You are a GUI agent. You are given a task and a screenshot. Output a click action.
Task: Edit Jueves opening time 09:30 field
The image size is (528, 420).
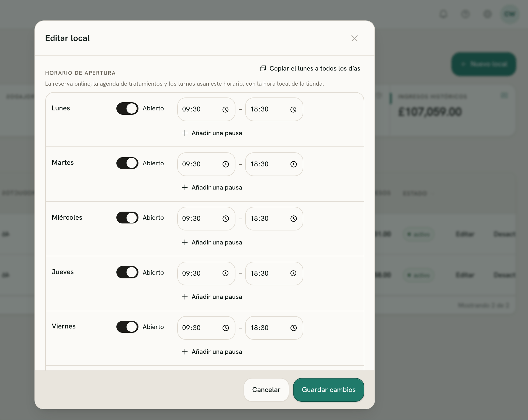coord(206,273)
